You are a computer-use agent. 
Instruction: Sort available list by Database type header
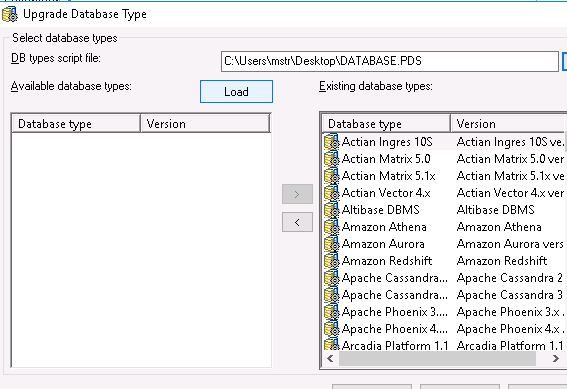(76, 124)
